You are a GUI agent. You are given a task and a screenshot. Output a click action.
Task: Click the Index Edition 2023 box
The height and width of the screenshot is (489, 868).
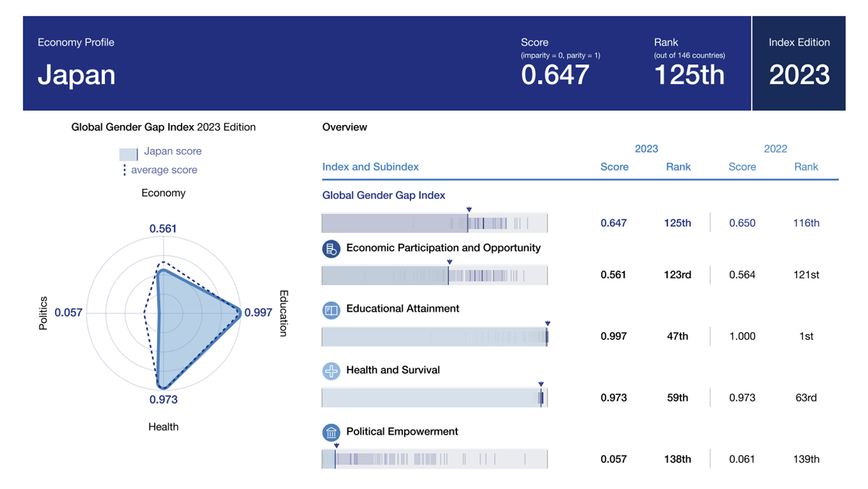pyautogui.click(x=799, y=63)
